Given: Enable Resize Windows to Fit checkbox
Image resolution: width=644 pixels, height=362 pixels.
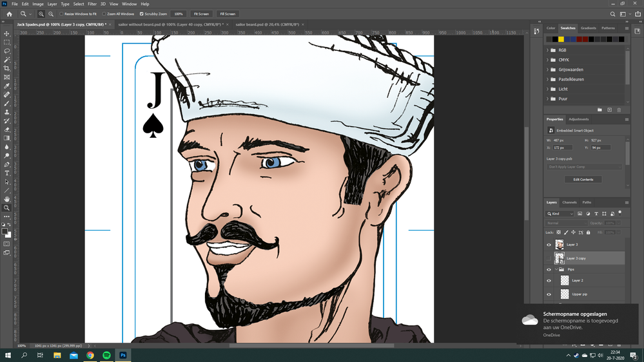Looking at the screenshot, I should click(x=62, y=14).
